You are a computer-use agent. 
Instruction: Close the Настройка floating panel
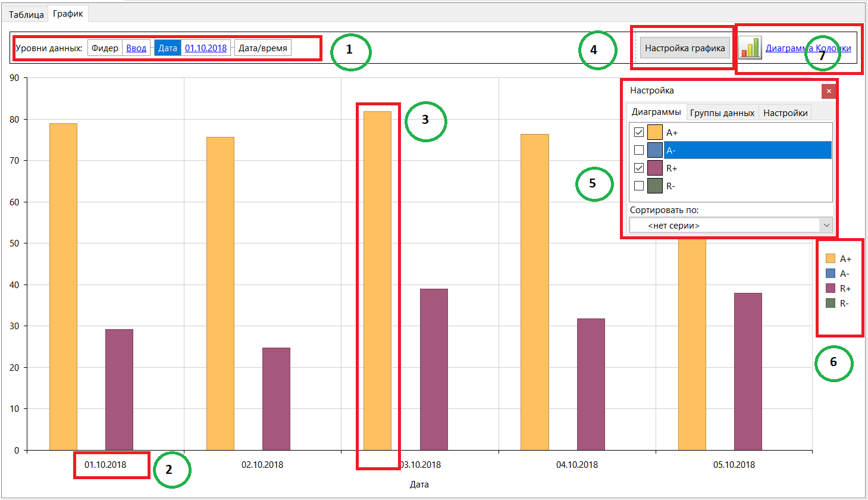click(x=829, y=90)
